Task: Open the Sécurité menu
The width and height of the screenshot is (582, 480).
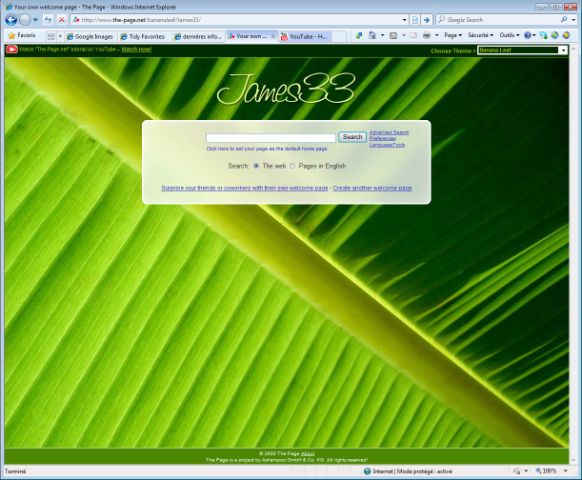Action: pyautogui.click(x=480, y=35)
